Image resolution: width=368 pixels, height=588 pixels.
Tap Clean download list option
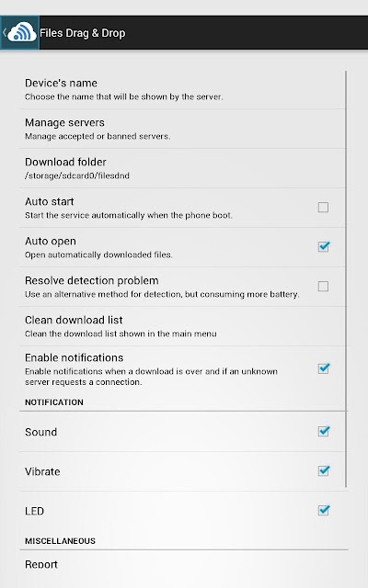(182, 326)
